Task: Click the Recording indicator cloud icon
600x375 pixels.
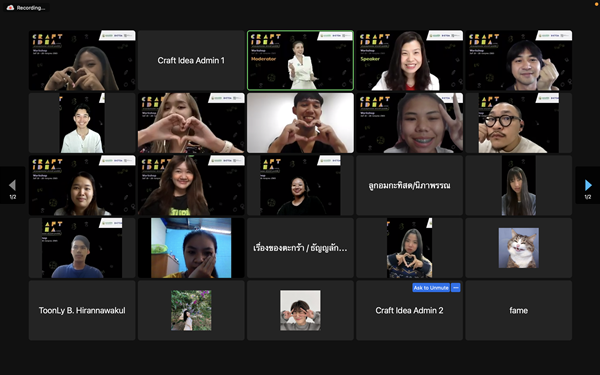Action: coord(10,8)
